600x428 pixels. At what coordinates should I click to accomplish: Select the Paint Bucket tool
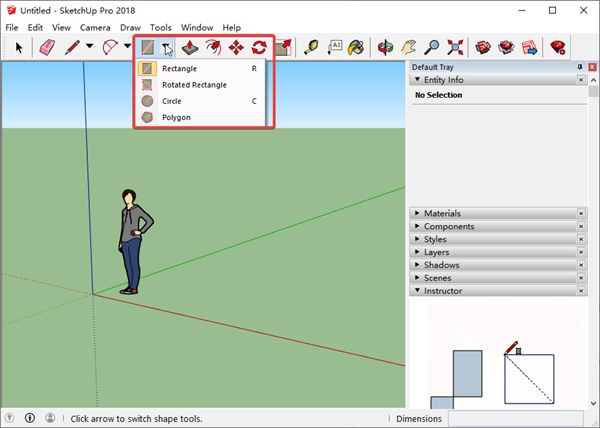(x=356, y=47)
